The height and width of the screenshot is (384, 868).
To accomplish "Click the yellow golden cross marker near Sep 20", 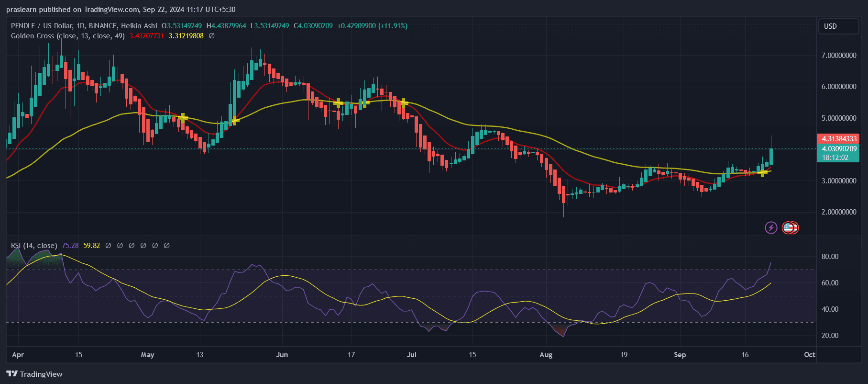I will pyautogui.click(x=763, y=172).
